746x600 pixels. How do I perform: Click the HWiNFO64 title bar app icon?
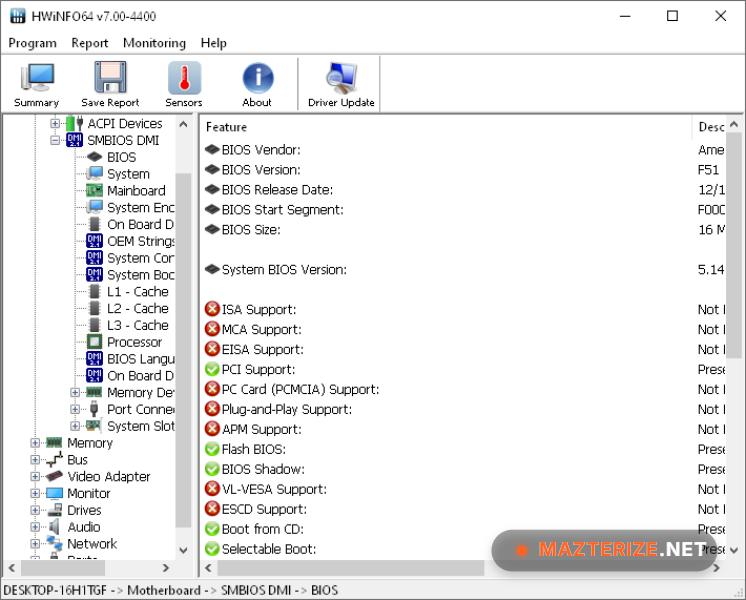click(x=18, y=16)
